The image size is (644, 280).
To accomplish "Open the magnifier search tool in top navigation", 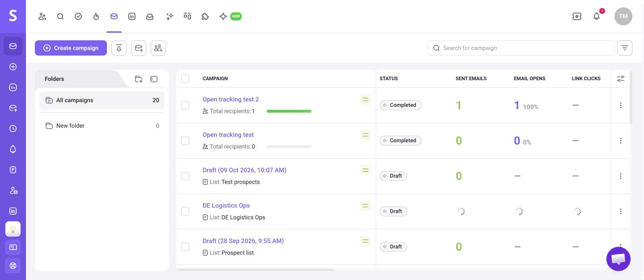I will [60, 17].
